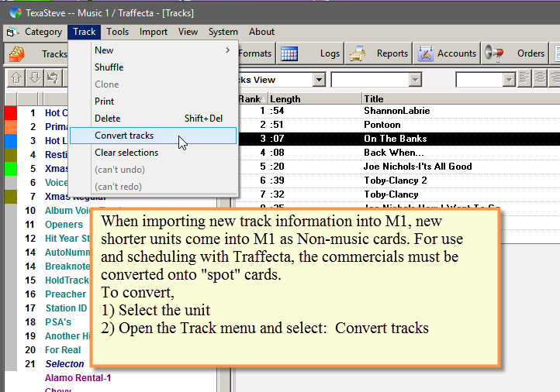560x392 pixels.
Task: Select the Selecton category
Action: coord(64,364)
